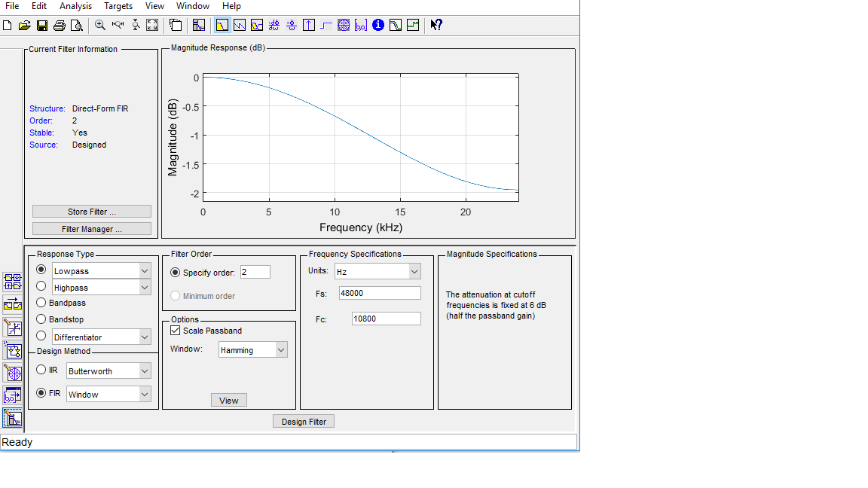868x488 pixels.
Task: Open the Targets menu
Action: (x=118, y=6)
